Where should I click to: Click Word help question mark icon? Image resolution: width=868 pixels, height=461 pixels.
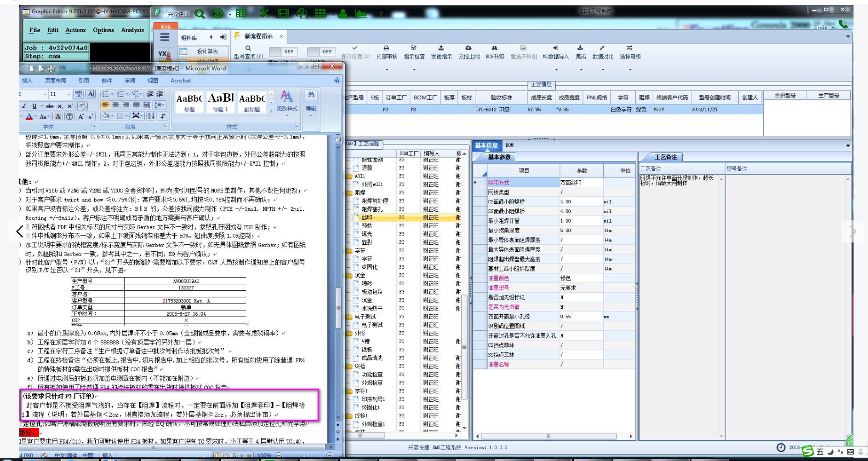(337, 81)
